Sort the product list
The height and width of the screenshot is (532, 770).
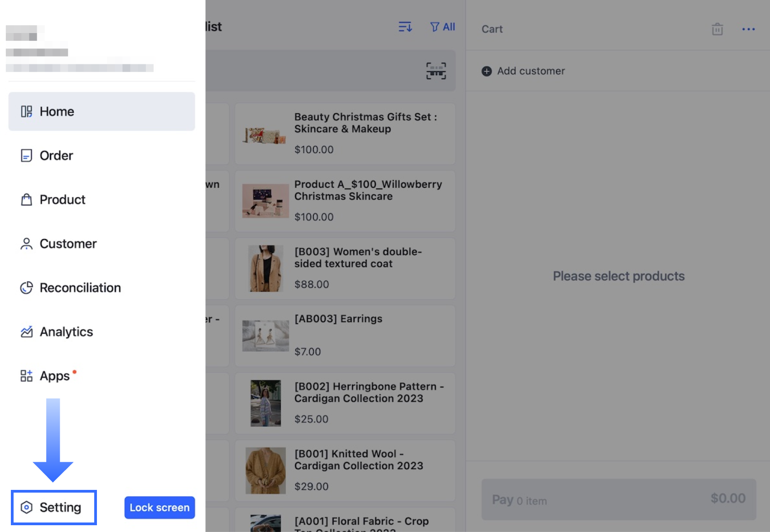click(x=405, y=27)
